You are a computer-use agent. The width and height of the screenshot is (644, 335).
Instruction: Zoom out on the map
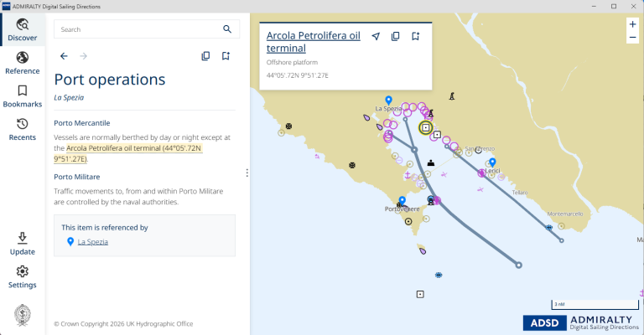632,38
